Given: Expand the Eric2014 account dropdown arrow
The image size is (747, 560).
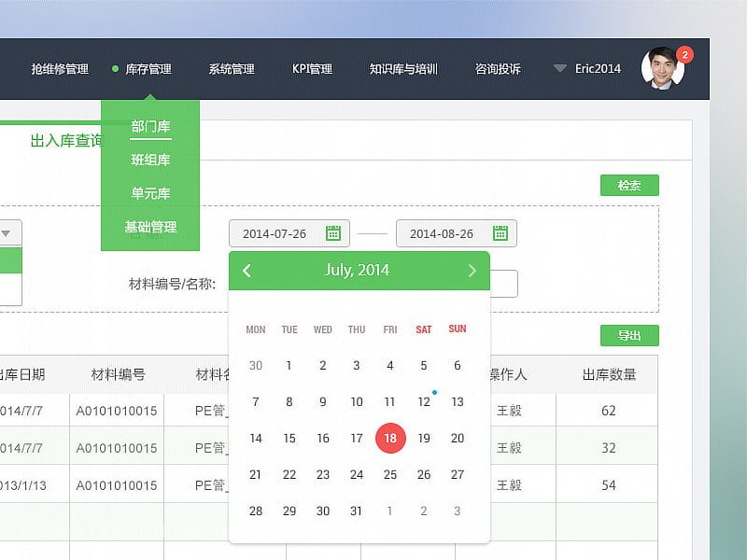Looking at the screenshot, I should click(x=559, y=68).
